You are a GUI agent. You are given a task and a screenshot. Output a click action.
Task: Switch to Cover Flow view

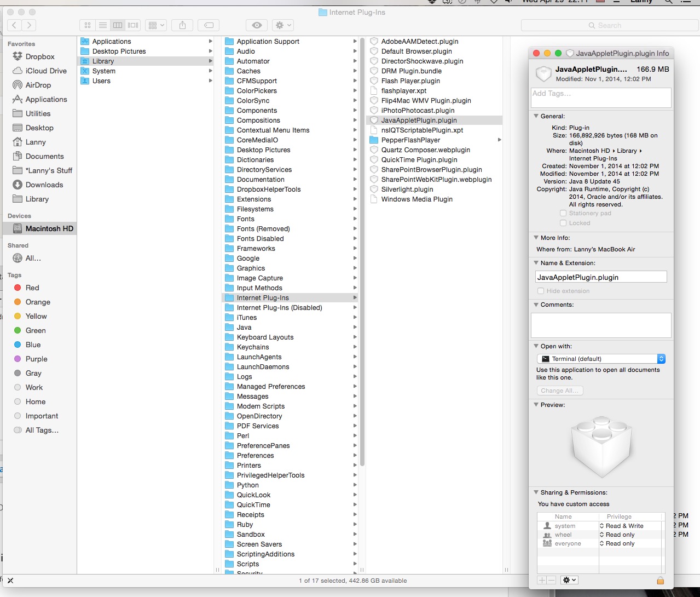pyautogui.click(x=133, y=25)
